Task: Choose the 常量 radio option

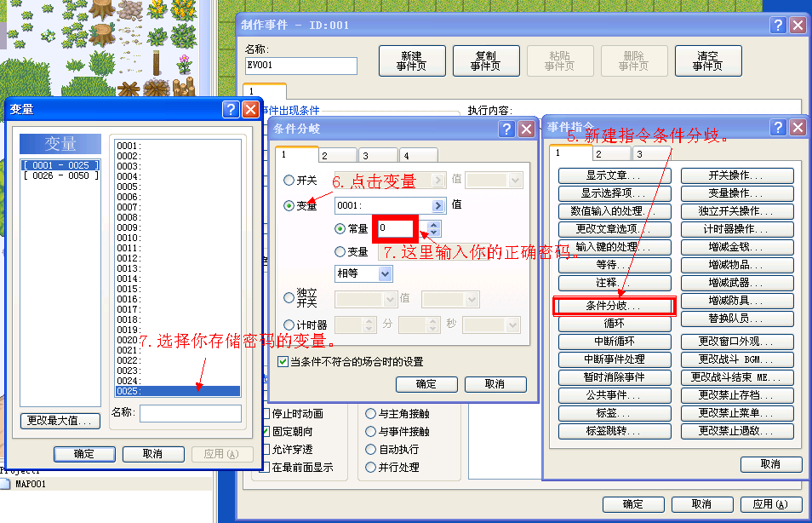Action: (x=340, y=228)
